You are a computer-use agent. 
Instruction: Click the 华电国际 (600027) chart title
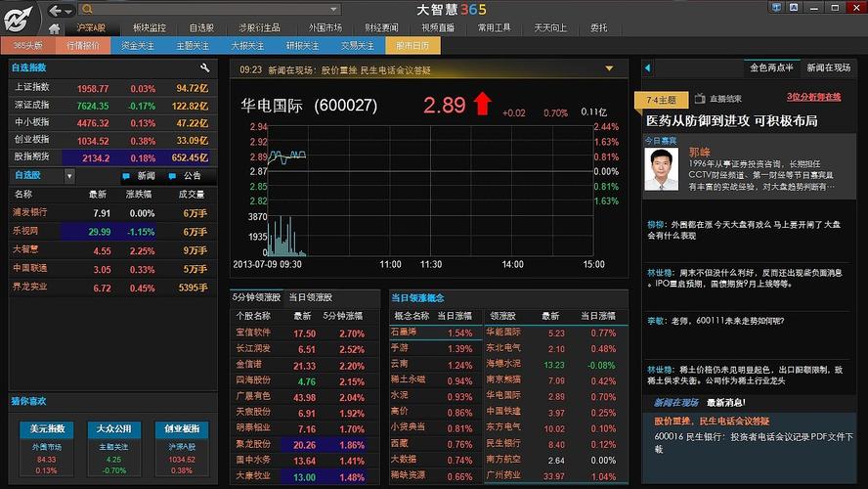[x=309, y=106]
